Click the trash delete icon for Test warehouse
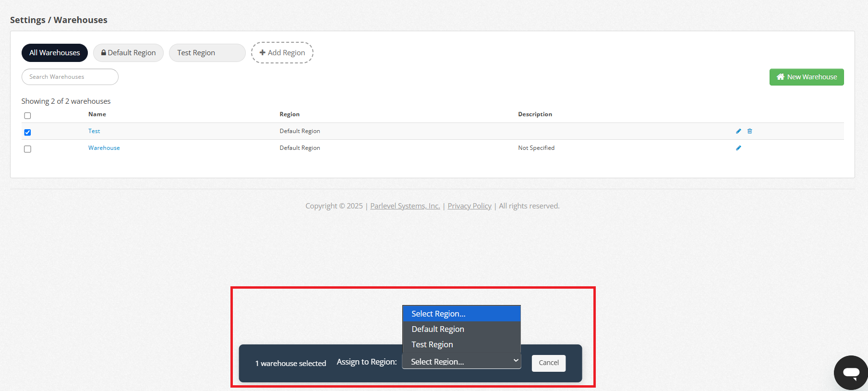The width and height of the screenshot is (868, 391). [749, 131]
